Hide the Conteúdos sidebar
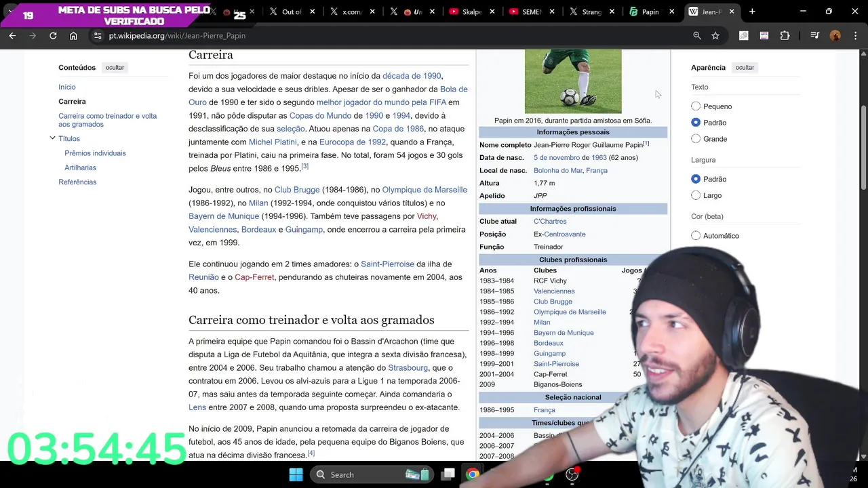The width and height of the screenshot is (868, 488). 115,68
